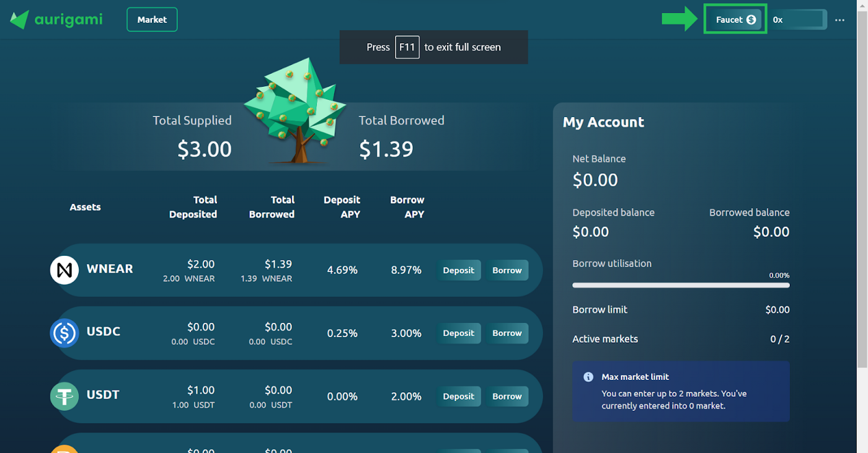Click the Aurigami logo
Screen dimensions: 868x453
[x=56, y=20]
